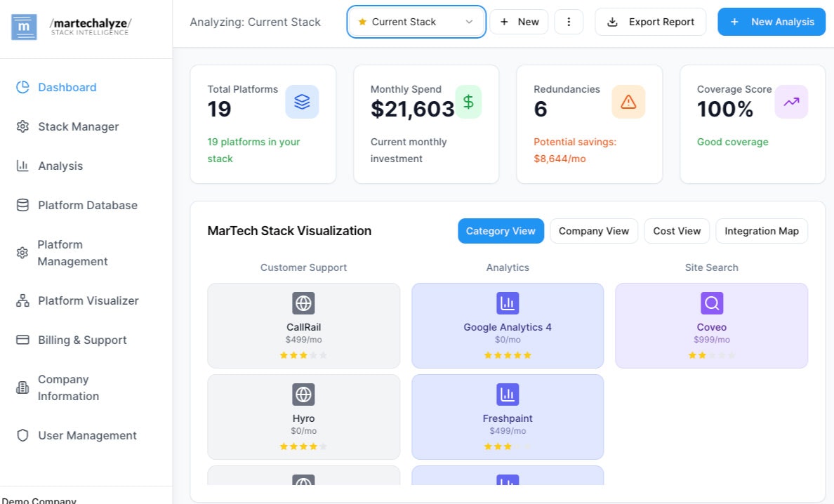The height and width of the screenshot is (504, 834).
Task: Click the martechalyze logo icon
Action: pyautogui.click(x=24, y=27)
